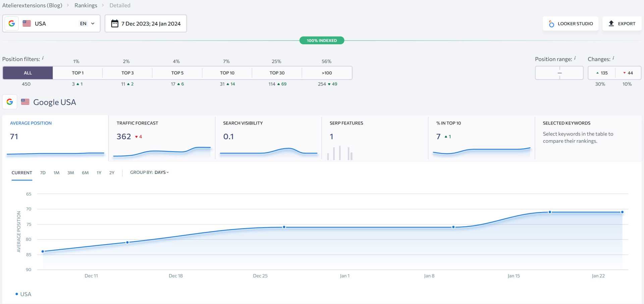Click the info icon beside Changes label
The height and width of the screenshot is (304, 644).
point(613,58)
